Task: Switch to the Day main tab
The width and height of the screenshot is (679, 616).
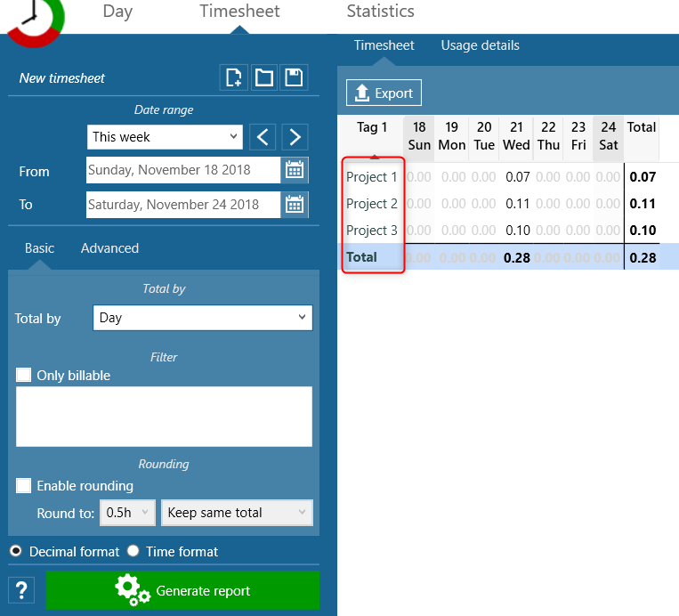Action: pos(117,12)
